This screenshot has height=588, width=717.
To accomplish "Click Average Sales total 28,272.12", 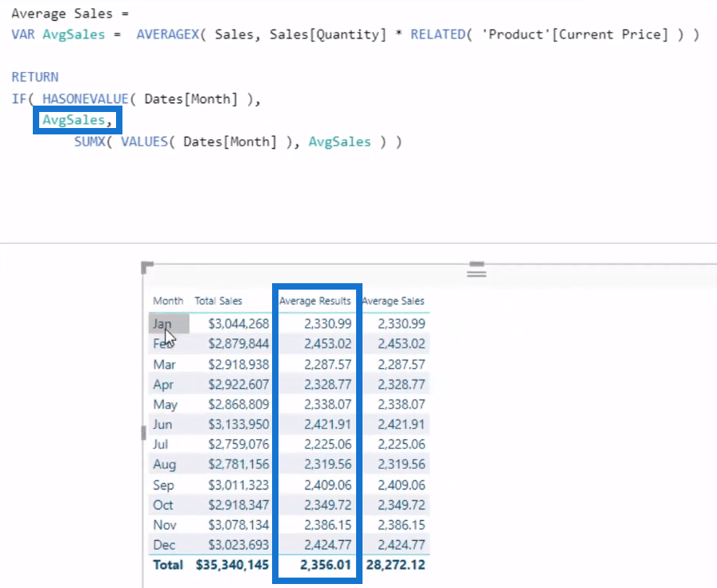I will (395, 565).
